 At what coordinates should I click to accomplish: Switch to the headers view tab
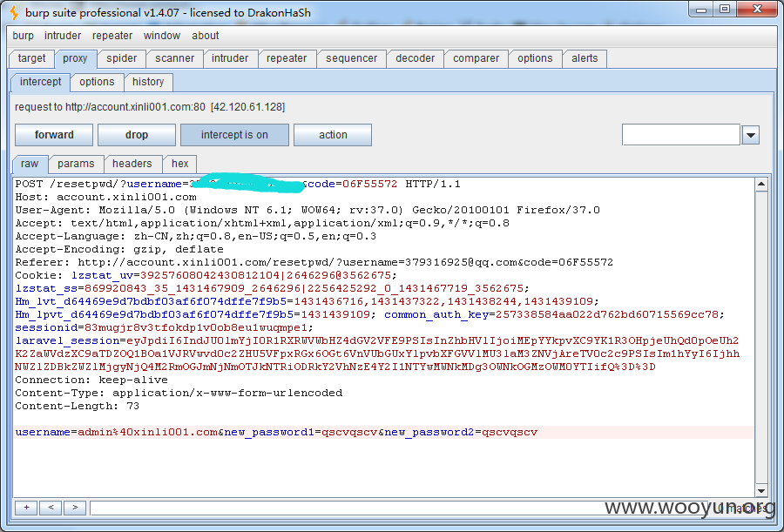pos(132,164)
